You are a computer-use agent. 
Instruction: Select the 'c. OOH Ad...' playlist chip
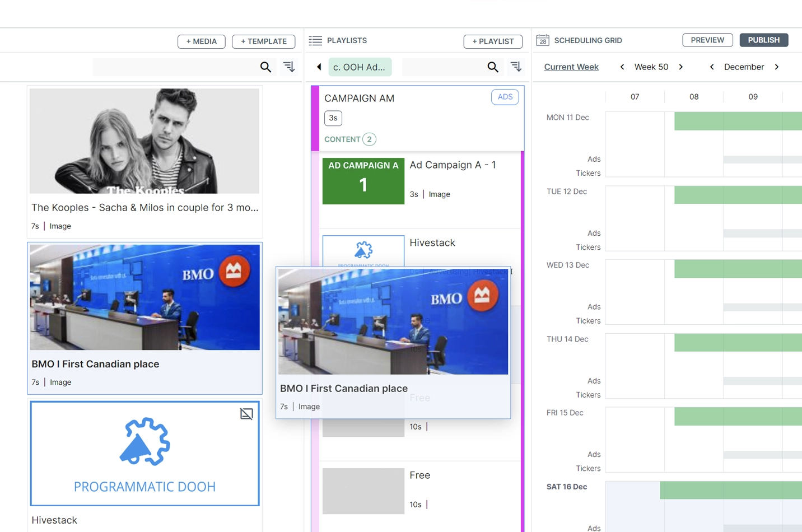tap(360, 67)
